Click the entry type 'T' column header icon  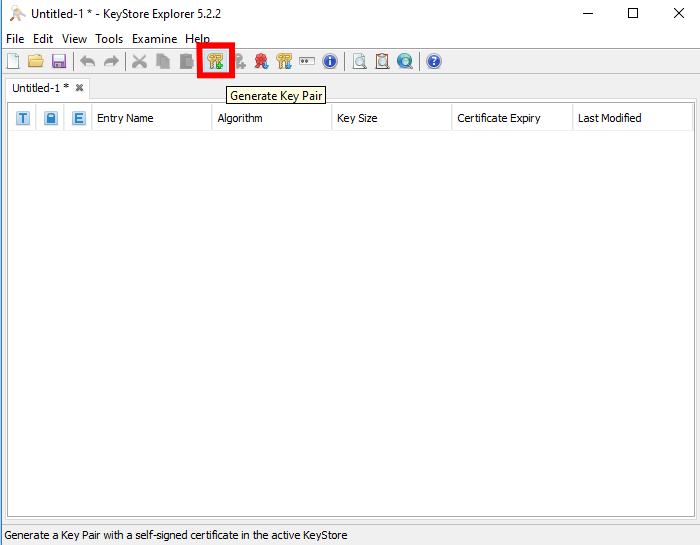23,118
